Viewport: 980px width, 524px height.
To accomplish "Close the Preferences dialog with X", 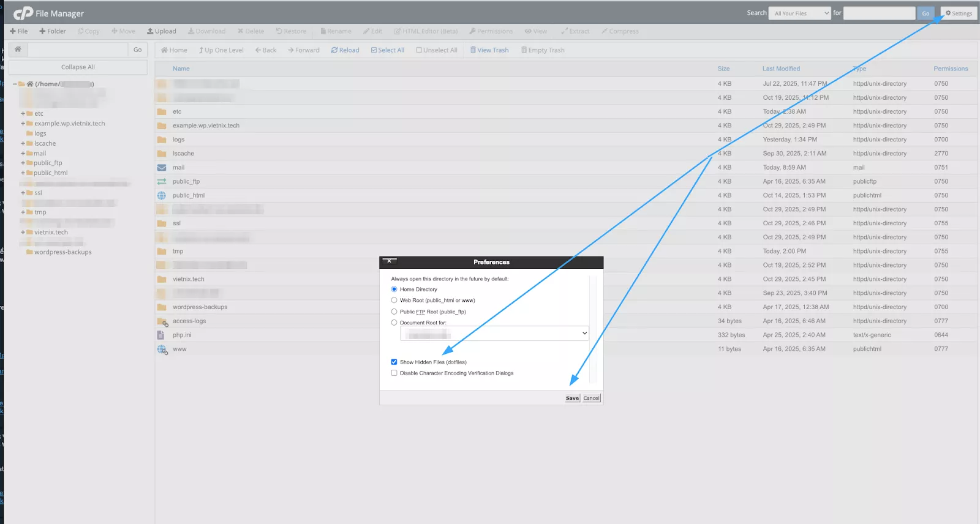I will click(389, 261).
